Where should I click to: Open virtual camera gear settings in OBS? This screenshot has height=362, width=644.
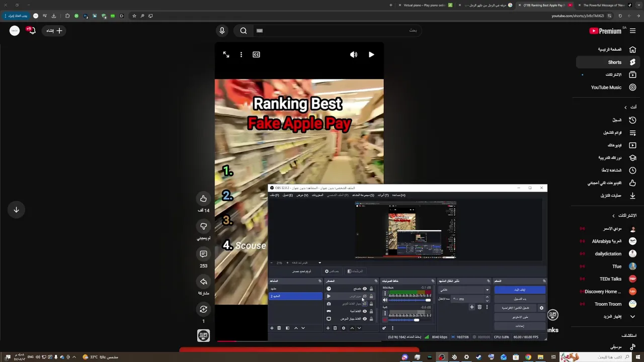pos(541,308)
